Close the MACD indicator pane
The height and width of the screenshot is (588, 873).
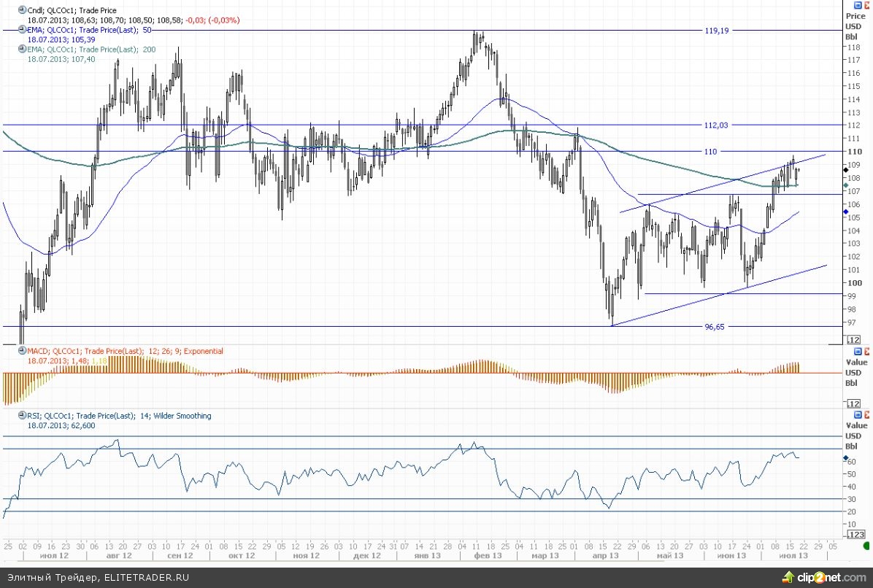(x=867, y=352)
